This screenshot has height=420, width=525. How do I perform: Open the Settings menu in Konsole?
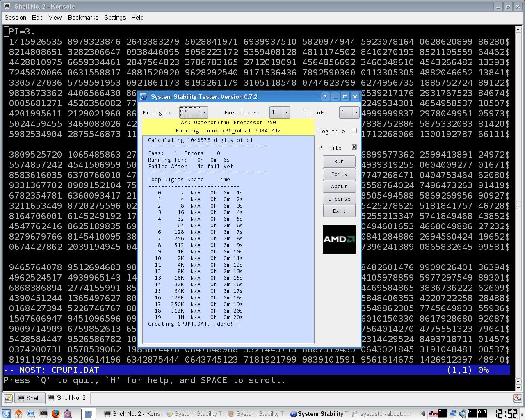[x=115, y=18]
